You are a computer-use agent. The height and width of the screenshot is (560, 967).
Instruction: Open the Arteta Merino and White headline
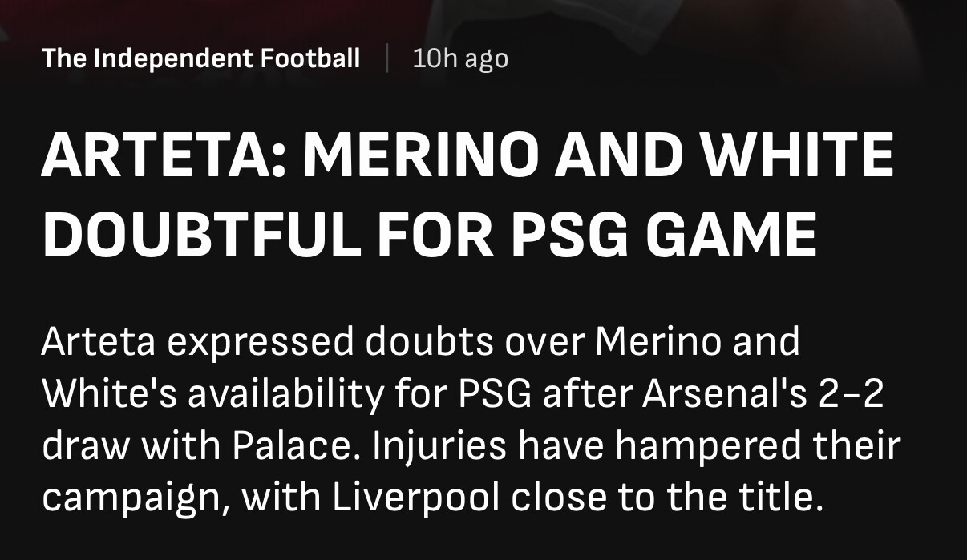(467, 194)
